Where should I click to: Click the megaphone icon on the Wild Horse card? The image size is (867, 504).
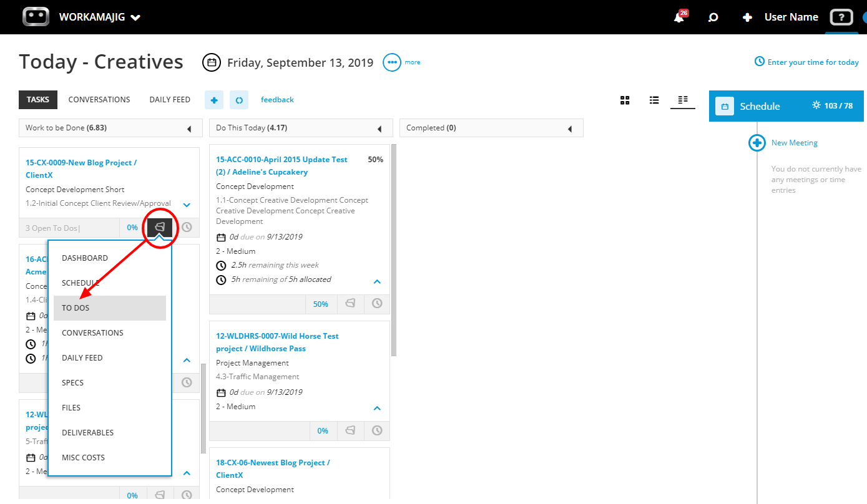(x=350, y=430)
